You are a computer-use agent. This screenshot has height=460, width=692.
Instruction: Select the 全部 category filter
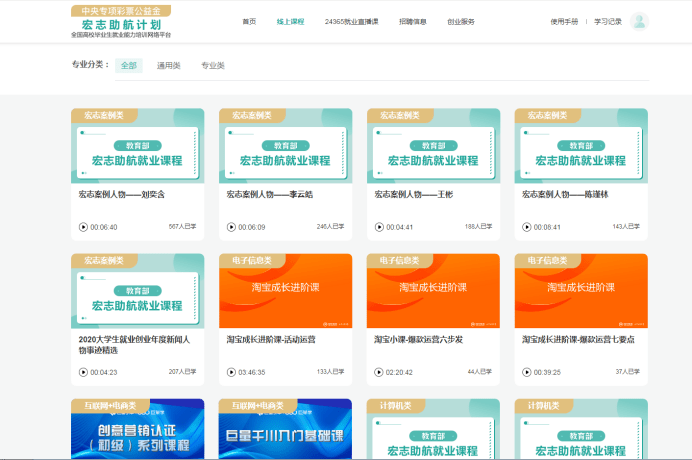click(x=129, y=65)
